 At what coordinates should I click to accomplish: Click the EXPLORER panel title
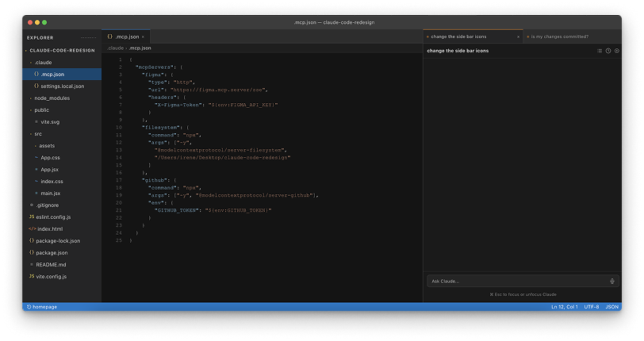[40, 38]
